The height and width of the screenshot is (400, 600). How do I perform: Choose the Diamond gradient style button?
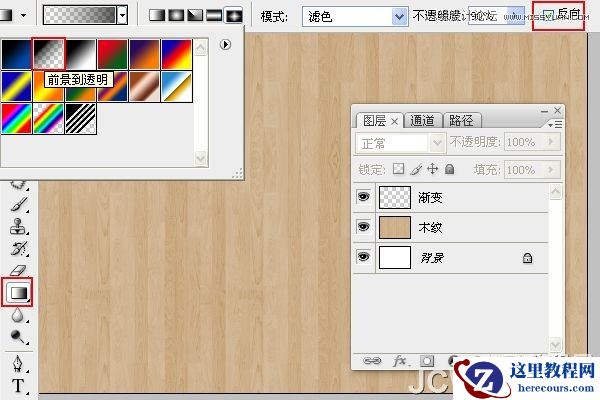(233, 15)
